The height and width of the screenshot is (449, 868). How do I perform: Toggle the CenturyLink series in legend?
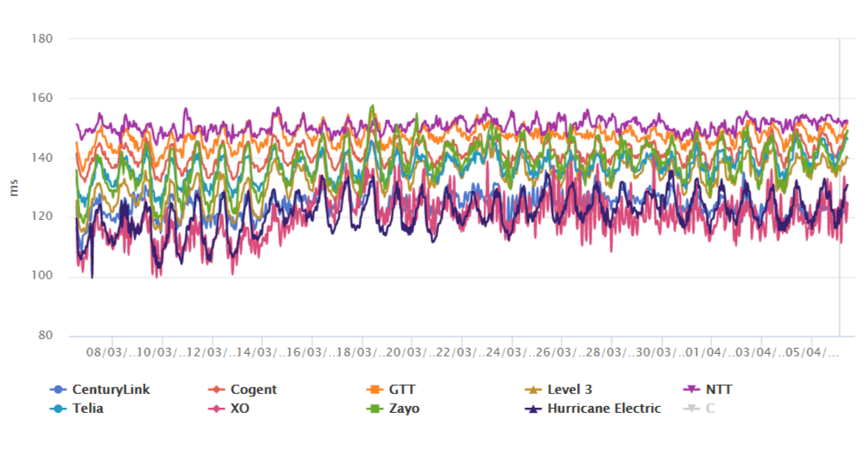[99, 390]
